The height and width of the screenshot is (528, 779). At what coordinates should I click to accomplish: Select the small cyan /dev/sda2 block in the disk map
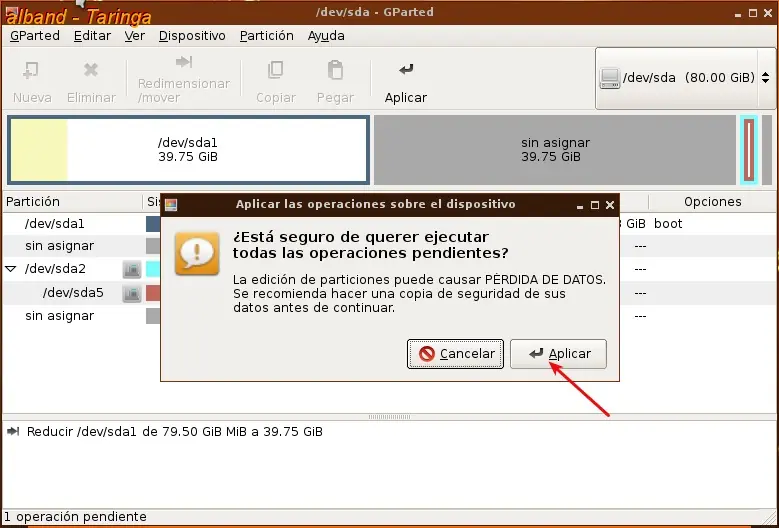[x=749, y=150]
